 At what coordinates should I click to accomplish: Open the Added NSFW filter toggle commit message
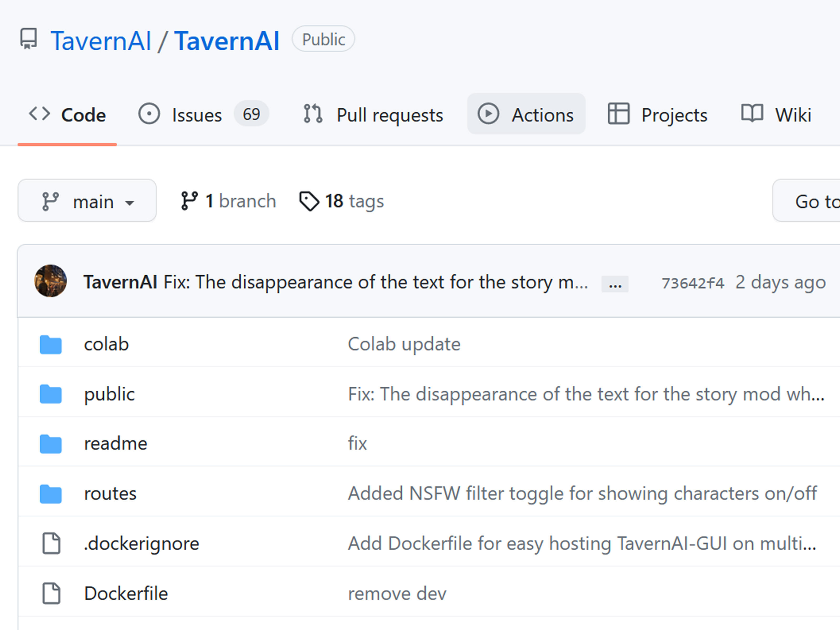tap(582, 494)
